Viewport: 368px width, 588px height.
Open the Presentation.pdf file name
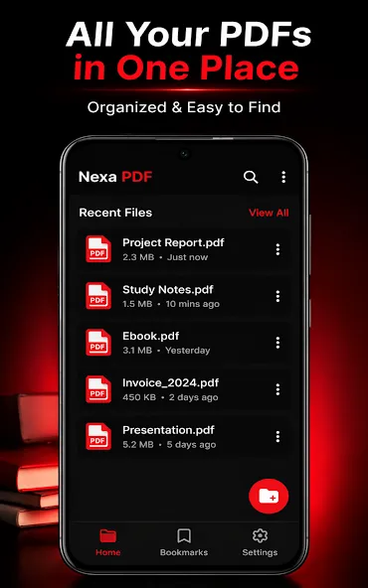[x=169, y=430]
